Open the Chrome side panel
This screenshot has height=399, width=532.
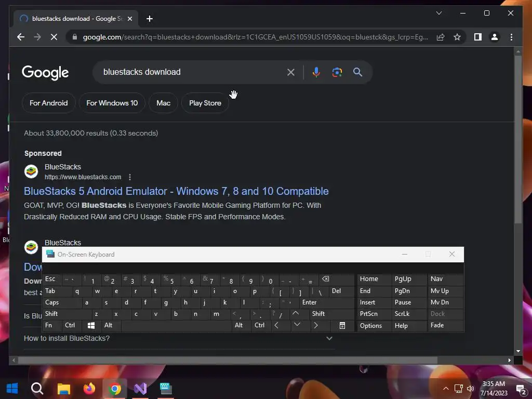tap(478, 37)
